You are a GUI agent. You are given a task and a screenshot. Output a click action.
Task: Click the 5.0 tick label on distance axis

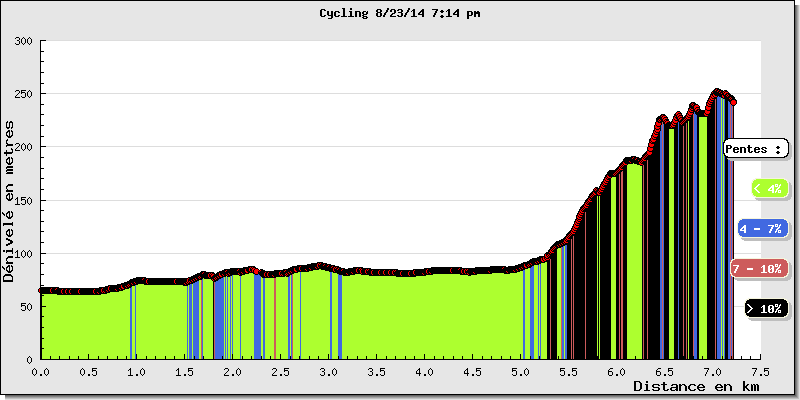coord(520,372)
